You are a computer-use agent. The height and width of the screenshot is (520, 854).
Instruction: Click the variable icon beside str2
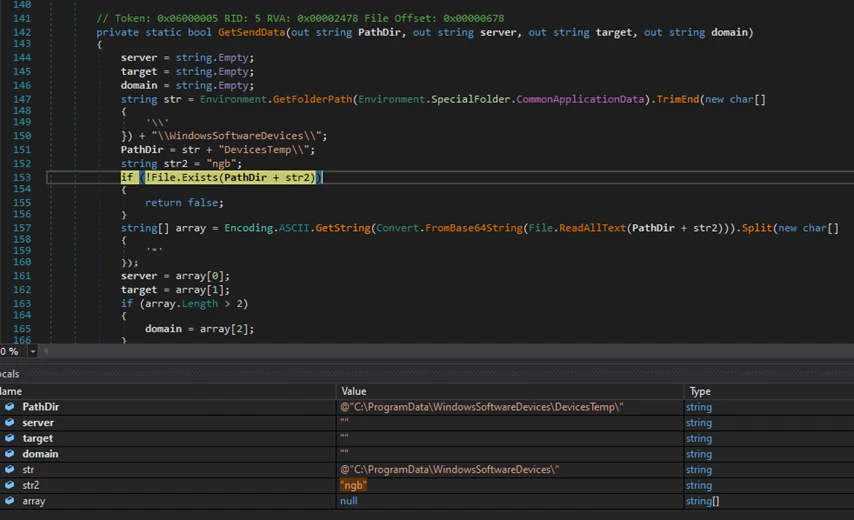10,485
